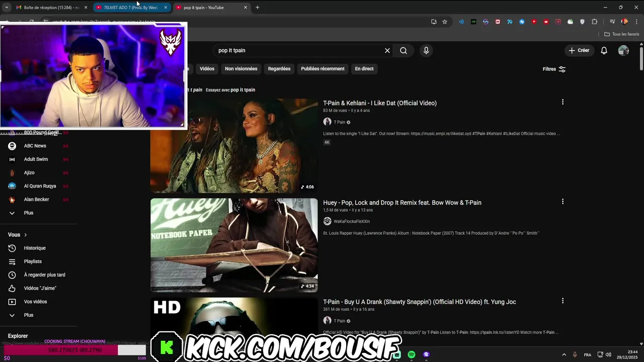The height and width of the screenshot is (362, 644).
Task: Open the YouTube account avatar menu
Action: (x=623, y=50)
